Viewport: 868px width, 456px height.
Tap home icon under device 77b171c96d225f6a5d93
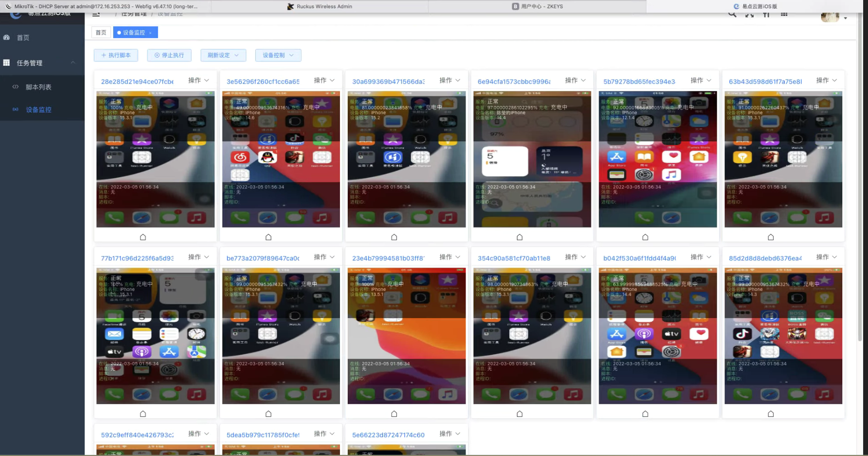pos(143,414)
